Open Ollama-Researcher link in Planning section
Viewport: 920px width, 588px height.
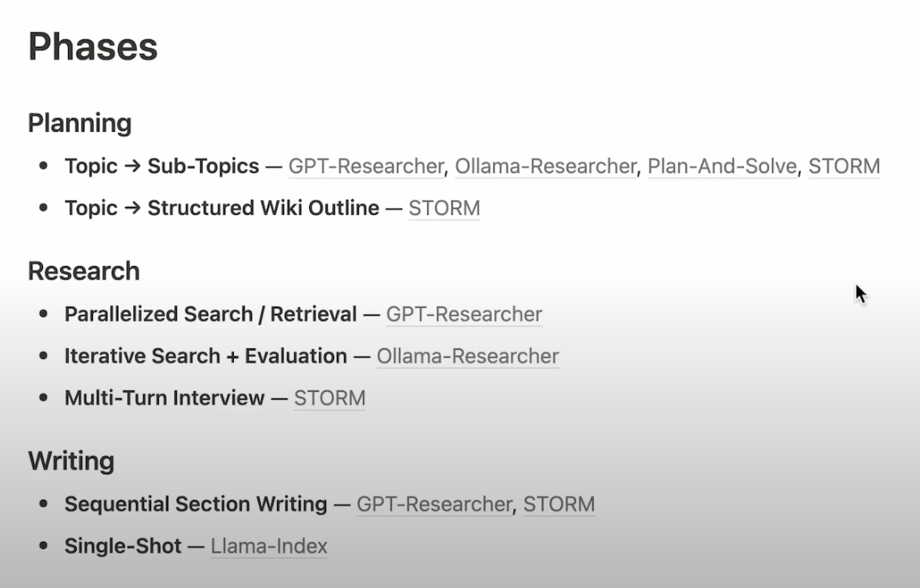click(546, 167)
